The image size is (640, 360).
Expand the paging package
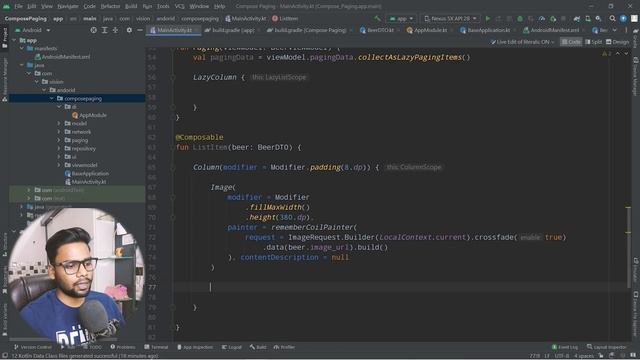coord(59,140)
